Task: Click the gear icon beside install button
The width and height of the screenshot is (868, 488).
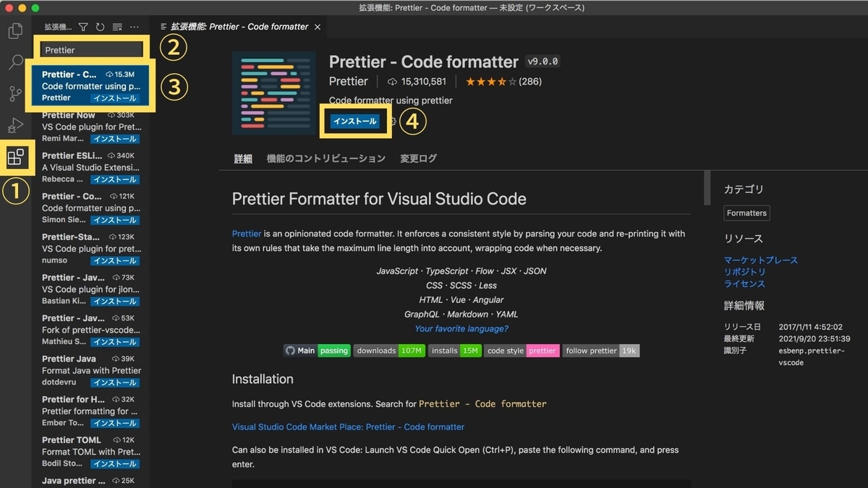Action: (393, 121)
